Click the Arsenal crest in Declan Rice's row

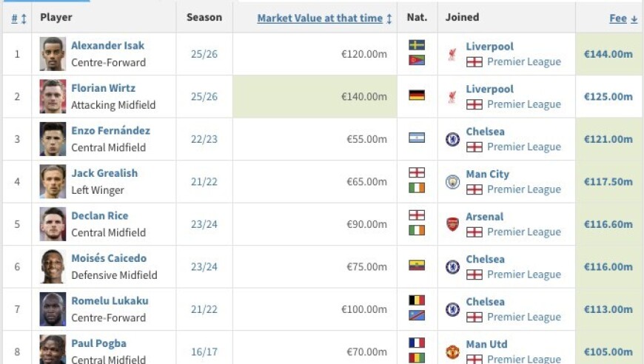point(452,224)
